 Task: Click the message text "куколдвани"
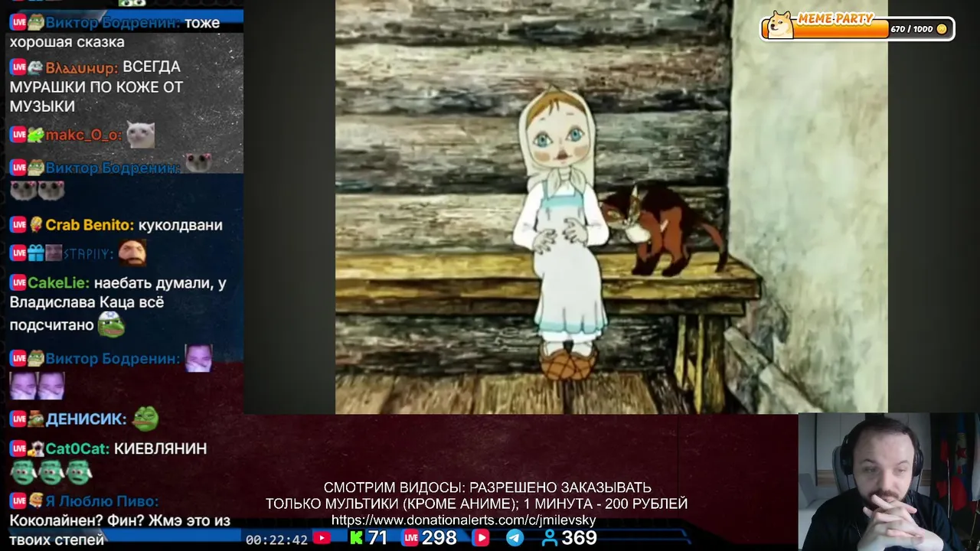(180, 225)
